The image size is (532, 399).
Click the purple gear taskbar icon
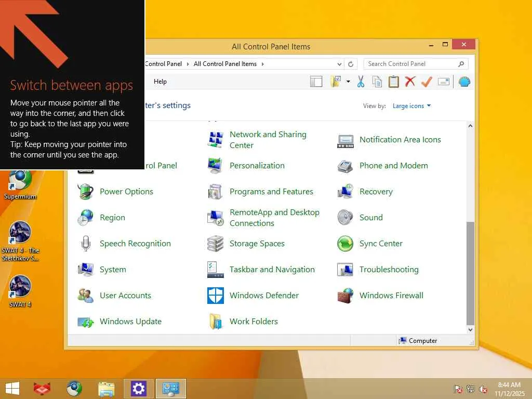click(138, 389)
